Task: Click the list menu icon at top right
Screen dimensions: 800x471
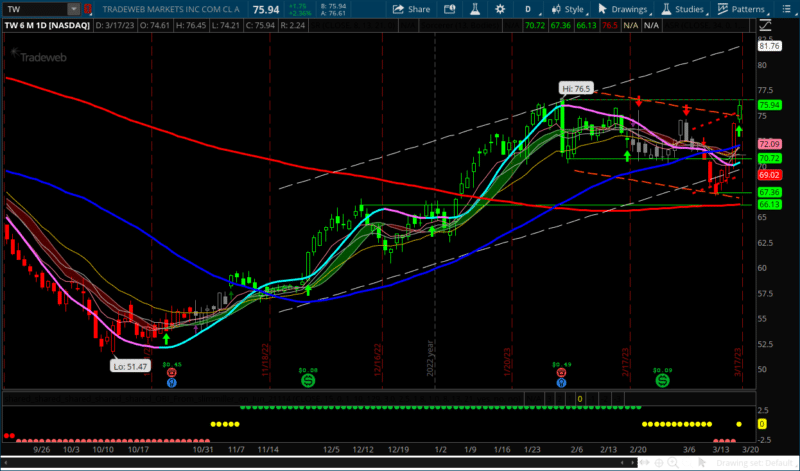Action: pyautogui.click(x=786, y=9)
